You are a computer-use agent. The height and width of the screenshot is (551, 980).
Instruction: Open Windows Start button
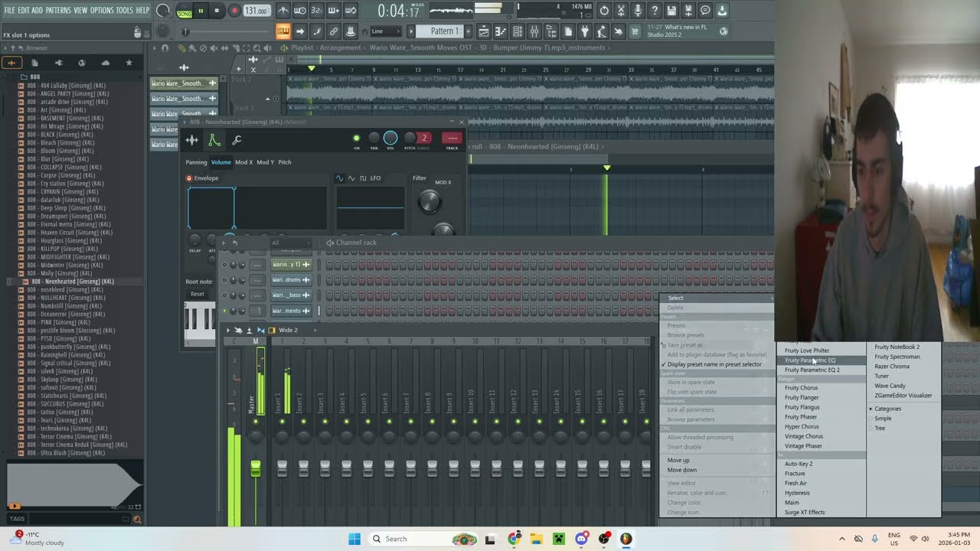(354, 539)
